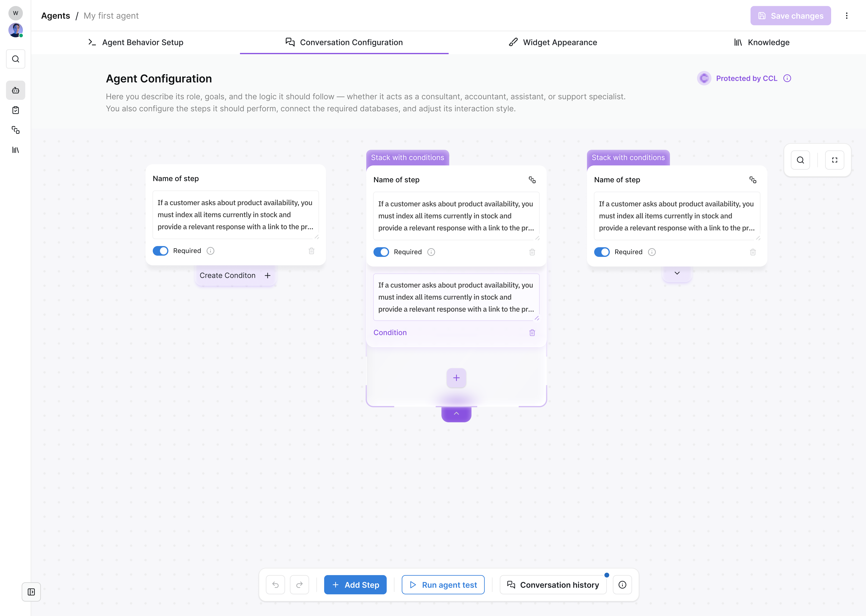Click Required info icon on left card
The height and width of the screenshot is (616, 866).
click(210, 251)
